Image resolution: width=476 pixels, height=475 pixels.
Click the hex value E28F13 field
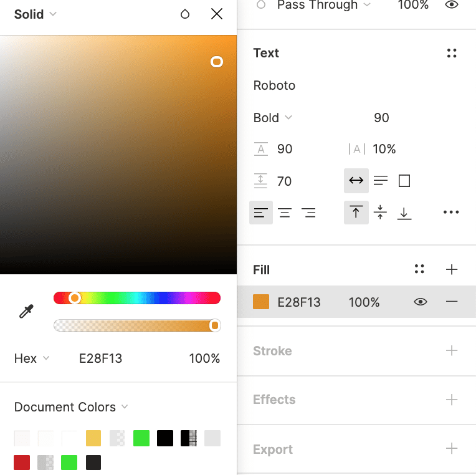click(100, 358)
